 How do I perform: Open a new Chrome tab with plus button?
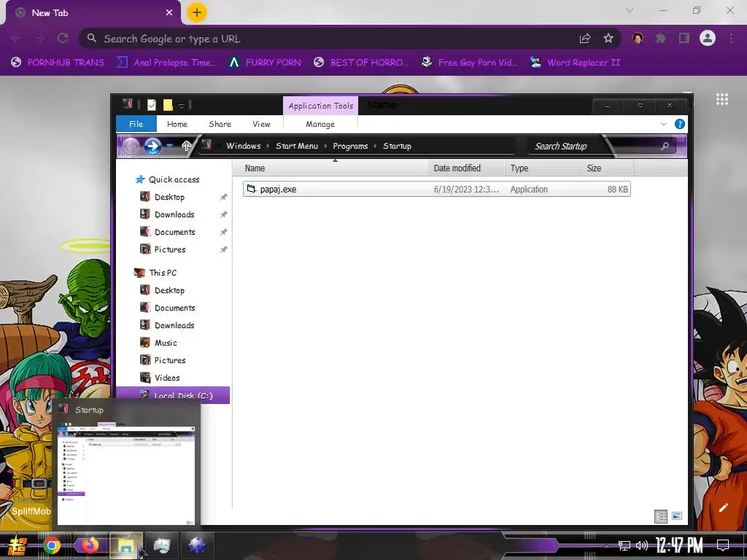tap(197, 12)
